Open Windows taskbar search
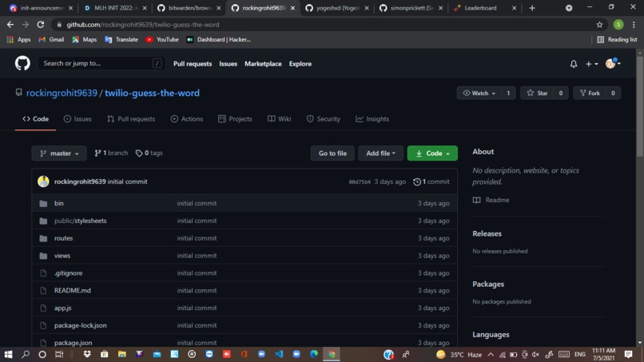This screenshot has height=362, width=644. click(x=26, y=354)
